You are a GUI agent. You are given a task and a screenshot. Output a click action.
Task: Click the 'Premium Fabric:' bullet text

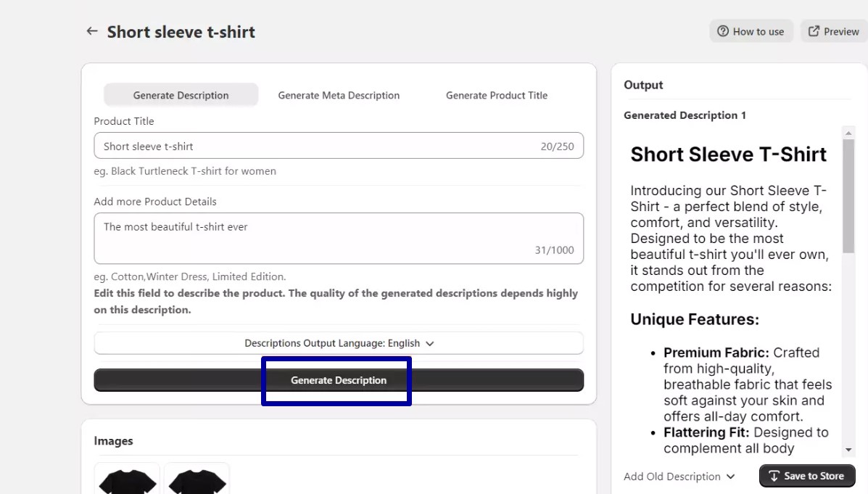[716, 353]
